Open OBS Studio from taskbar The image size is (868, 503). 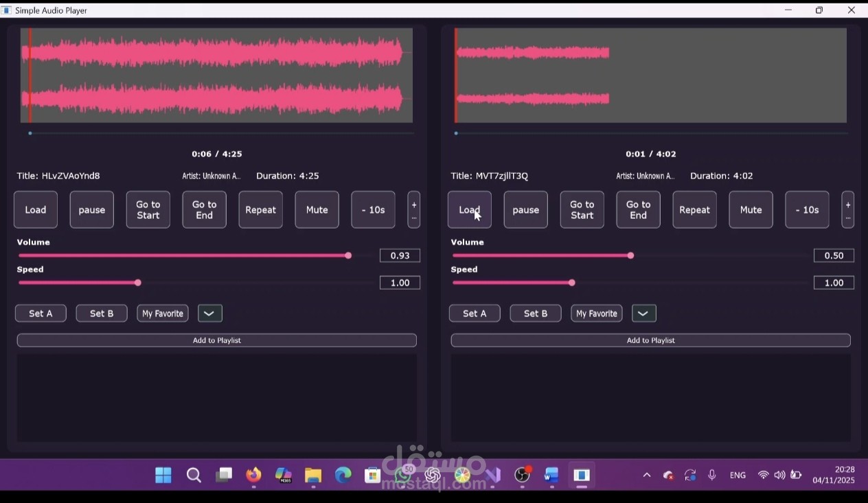[523, 475]
